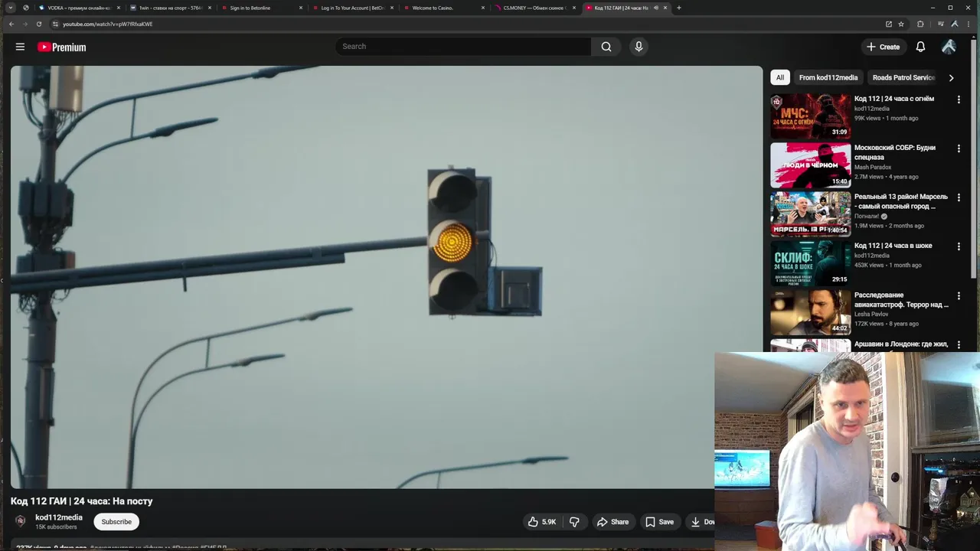The height and width of the screenshot is (551, 980).
Task: Go to YouTube Premium home logo
Action: click(61, 47)
